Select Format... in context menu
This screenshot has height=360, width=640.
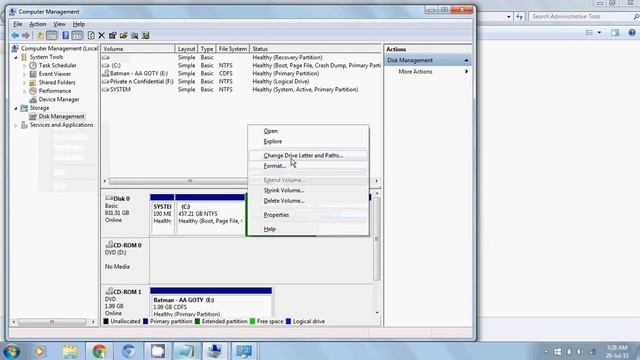[x=308, y=166]
